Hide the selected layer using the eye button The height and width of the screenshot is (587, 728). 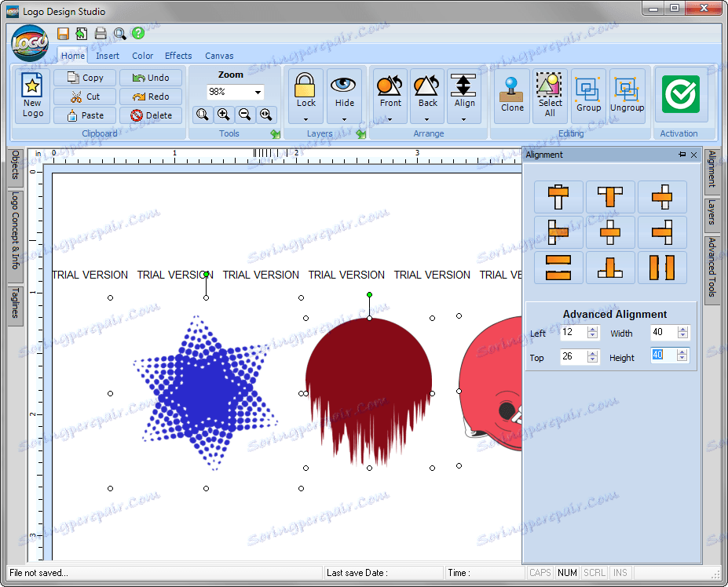[344, 96]
